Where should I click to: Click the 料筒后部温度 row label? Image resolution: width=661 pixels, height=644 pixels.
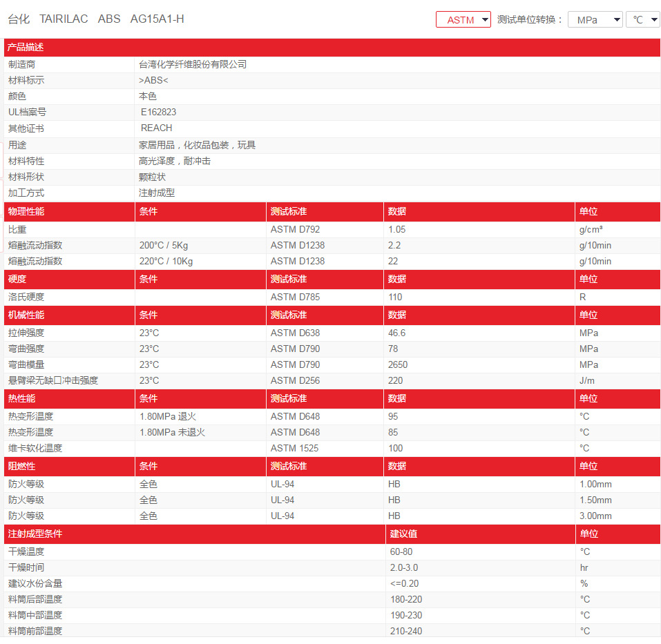click(x=35, y=599)
